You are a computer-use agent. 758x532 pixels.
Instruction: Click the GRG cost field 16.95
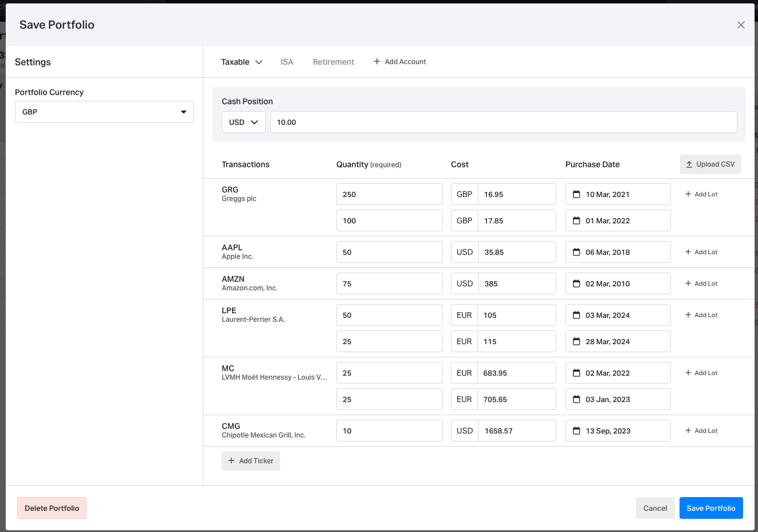coord(517,194)
